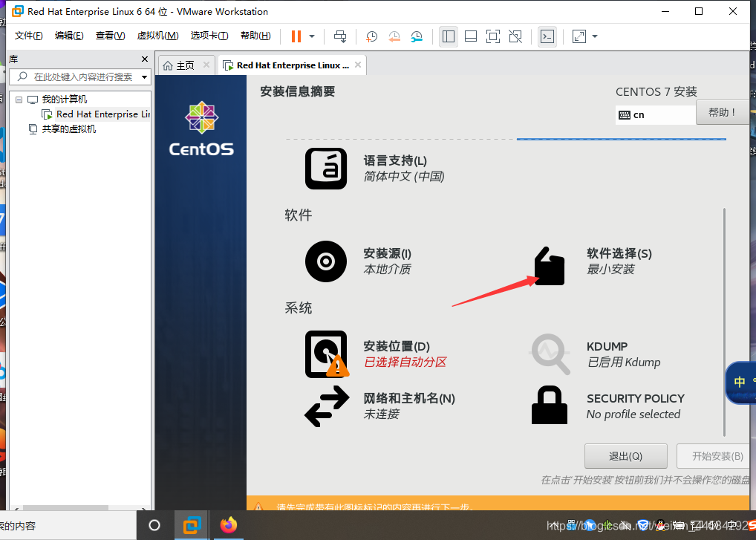Screen dimensions: 756x540
Task: Click the 中 input method floating widget
Action: [740, 383]
